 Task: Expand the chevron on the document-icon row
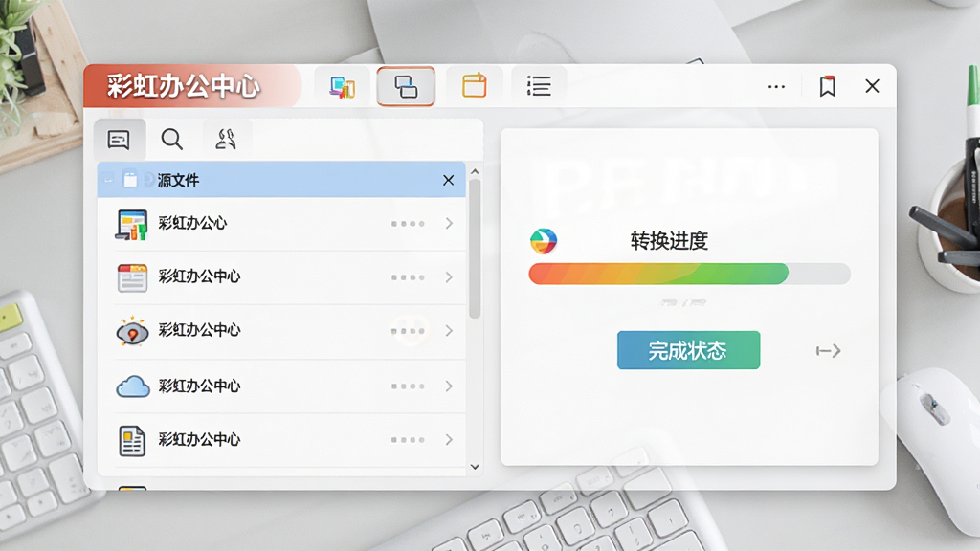(449, 440)
